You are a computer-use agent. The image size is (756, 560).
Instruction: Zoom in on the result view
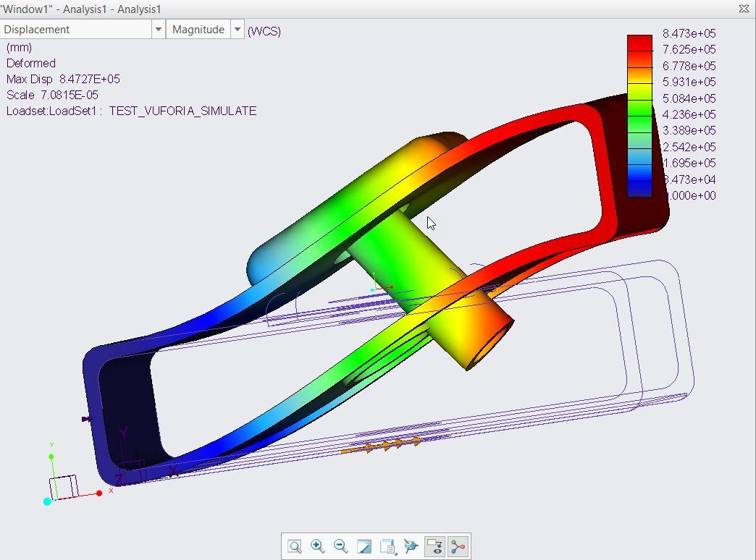coord(317,546)
